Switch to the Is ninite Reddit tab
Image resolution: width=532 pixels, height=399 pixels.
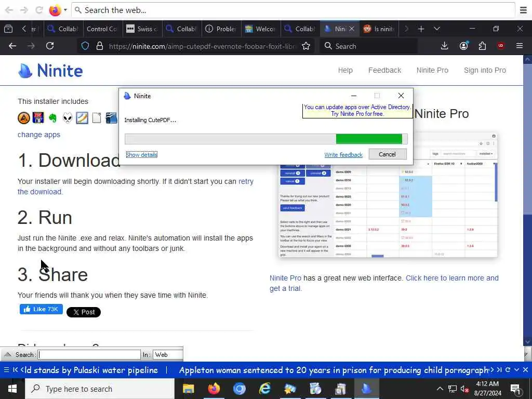379,29
